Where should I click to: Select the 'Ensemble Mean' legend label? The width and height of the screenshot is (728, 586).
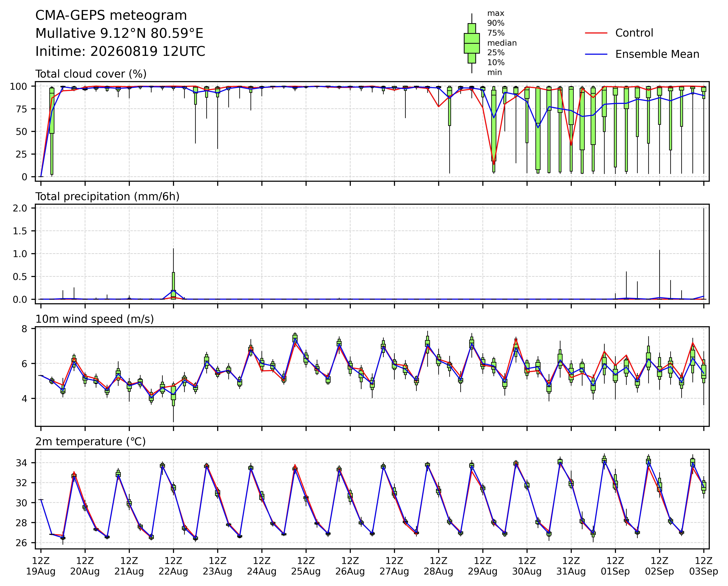[x=657, y=54]
